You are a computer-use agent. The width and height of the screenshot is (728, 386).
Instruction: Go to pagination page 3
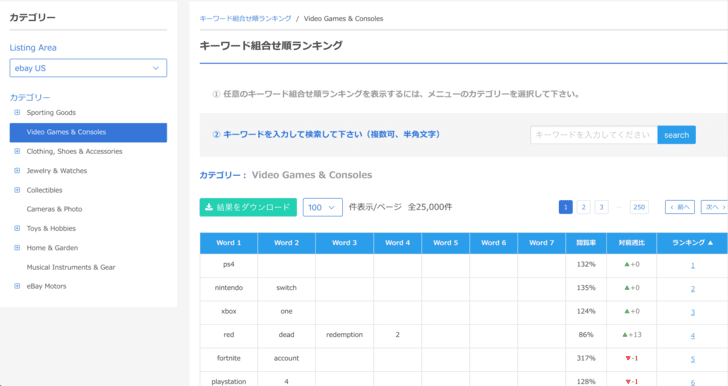(x=601, y=207)
